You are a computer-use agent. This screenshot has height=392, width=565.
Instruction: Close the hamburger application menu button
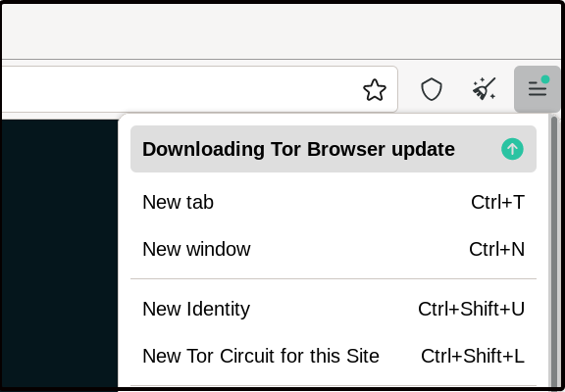point(537,89)
